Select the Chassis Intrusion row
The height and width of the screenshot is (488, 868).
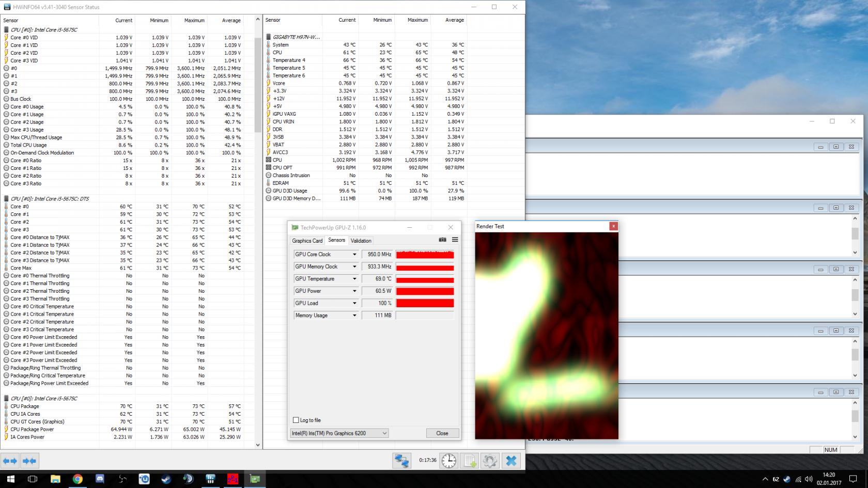point(366,175)
